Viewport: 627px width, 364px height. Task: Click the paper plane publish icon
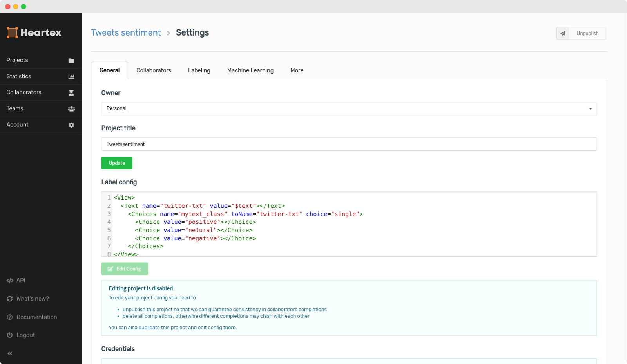563,33
